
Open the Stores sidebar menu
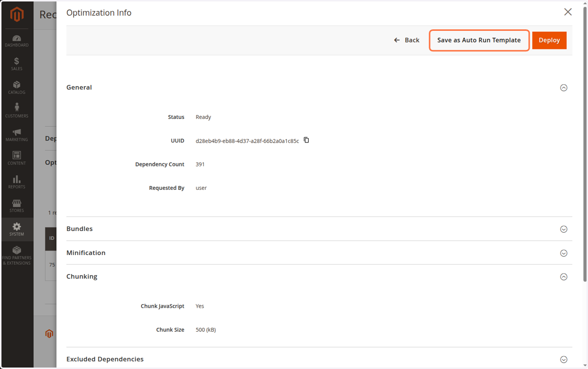coord(17,206)
